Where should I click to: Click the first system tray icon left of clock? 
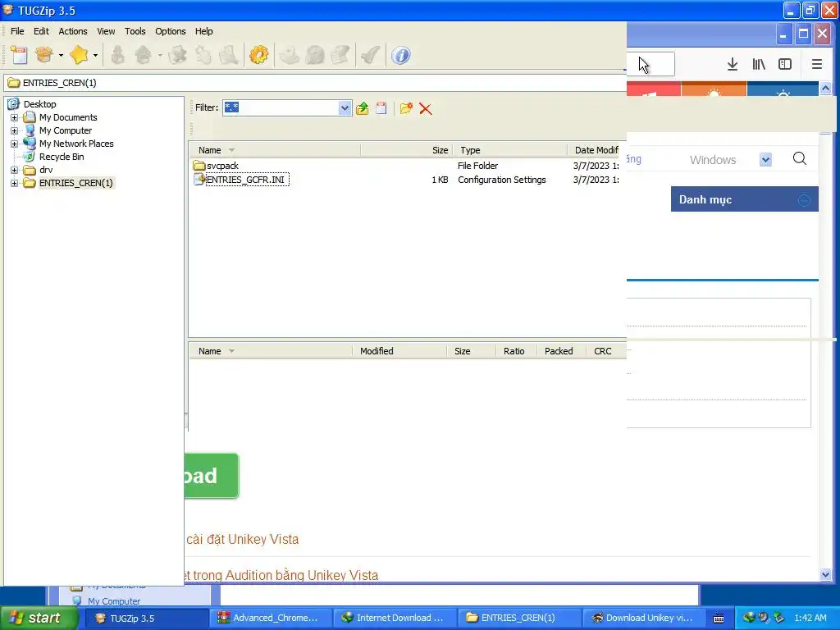(x=748, y=617)
